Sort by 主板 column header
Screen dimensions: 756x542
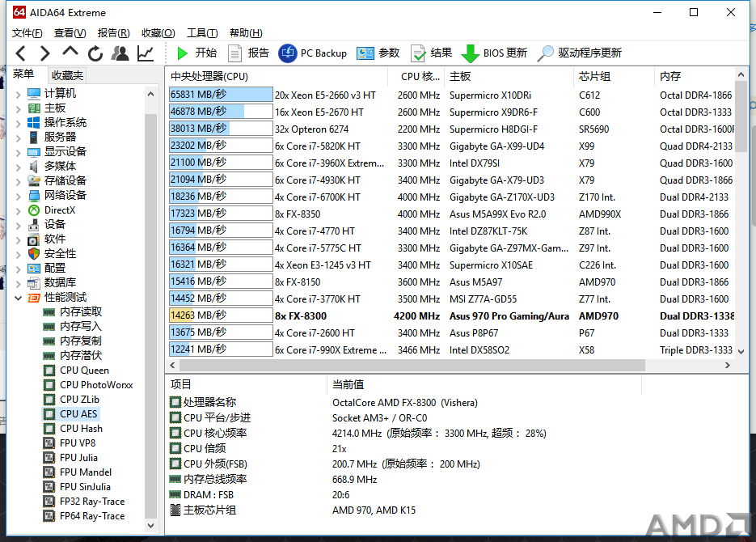tap(510, 76)
